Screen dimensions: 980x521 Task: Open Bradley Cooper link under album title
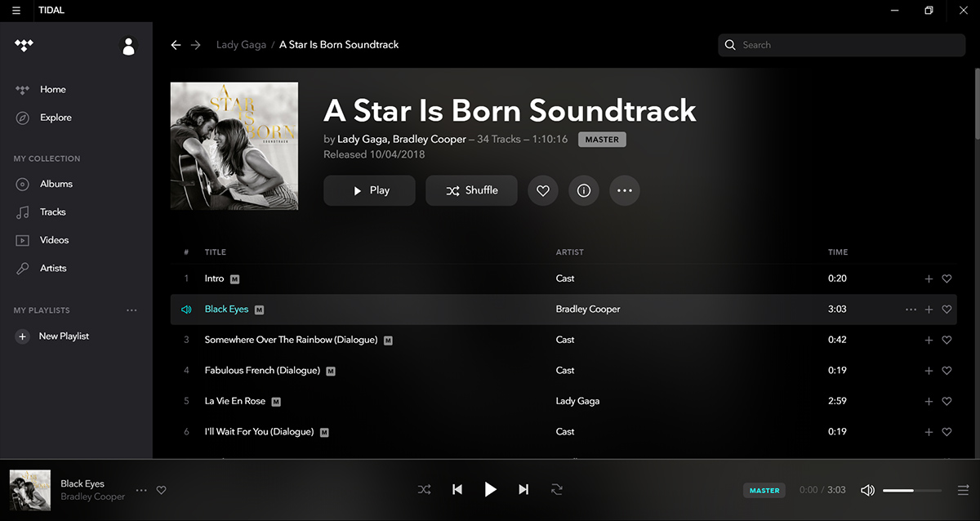430,140
